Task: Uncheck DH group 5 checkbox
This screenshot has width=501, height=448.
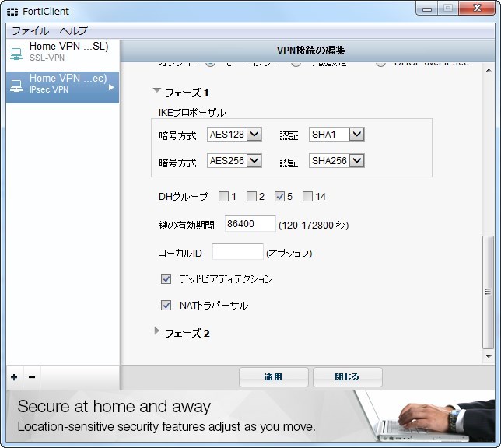Action: (279, 196)
